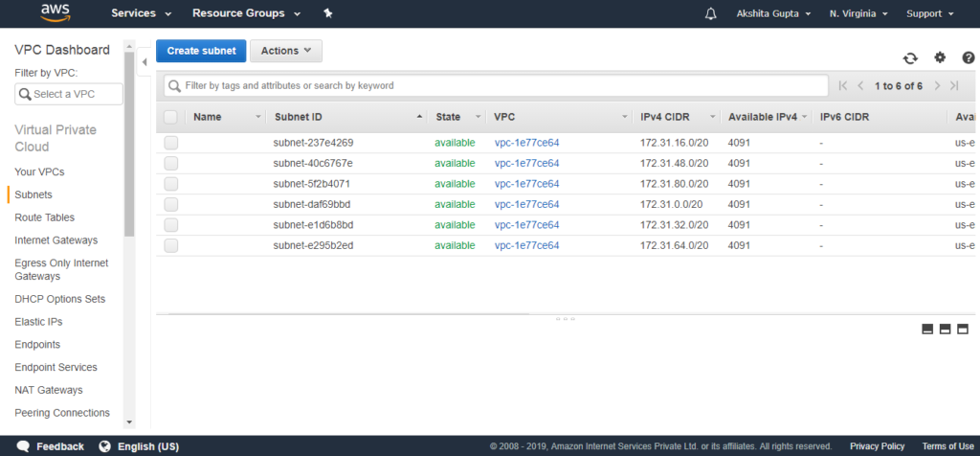Open vpc-1e77ce64 link for subnet-237e4269
The width and height of the screenshot is (980, 456).
click(527, 143)
